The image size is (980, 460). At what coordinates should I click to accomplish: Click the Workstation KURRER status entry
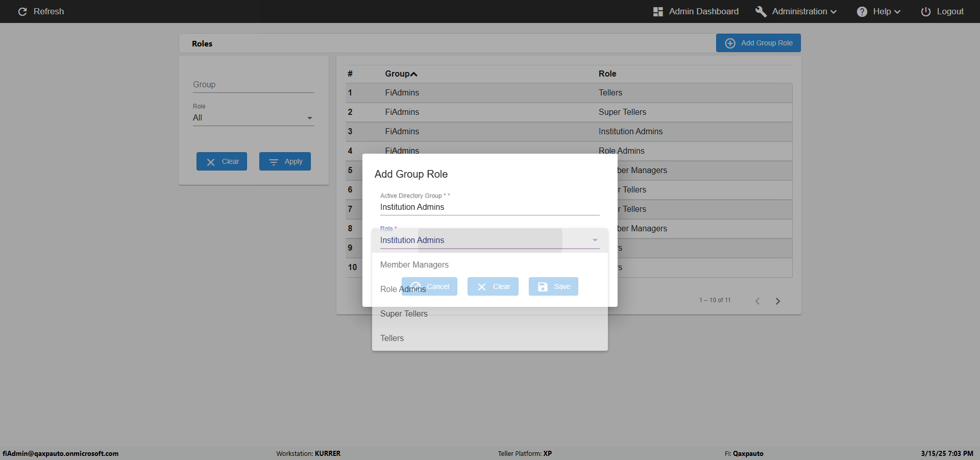coord(308,453)
